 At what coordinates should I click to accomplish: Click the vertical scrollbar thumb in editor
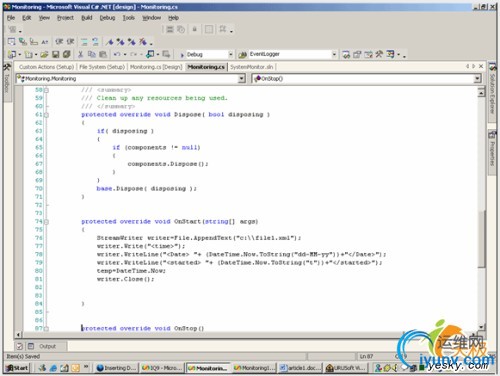[481, 238]
